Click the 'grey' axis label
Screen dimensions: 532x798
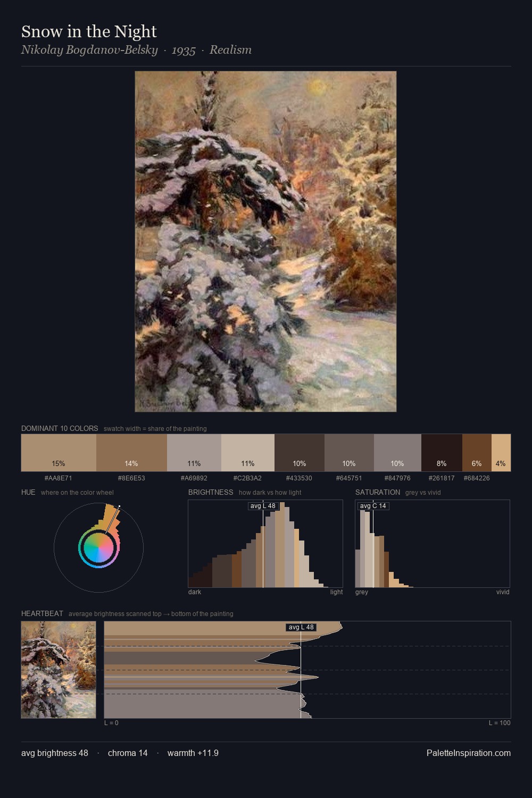(362, 592)
